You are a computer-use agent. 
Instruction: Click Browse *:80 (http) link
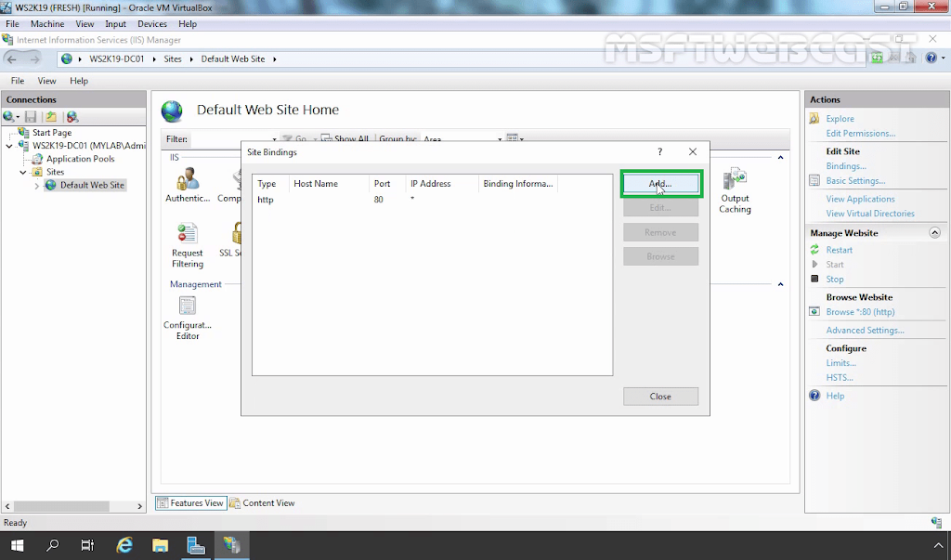pos(860,312)
